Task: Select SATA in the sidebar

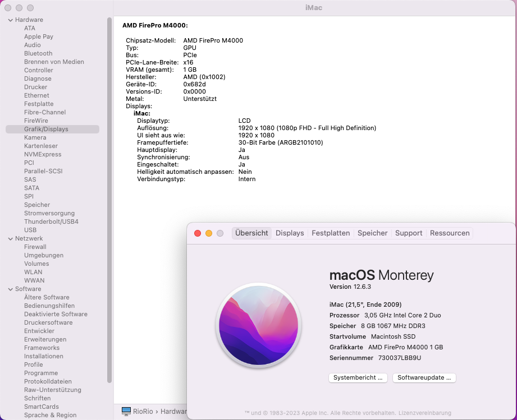Action: pos(31,188)
